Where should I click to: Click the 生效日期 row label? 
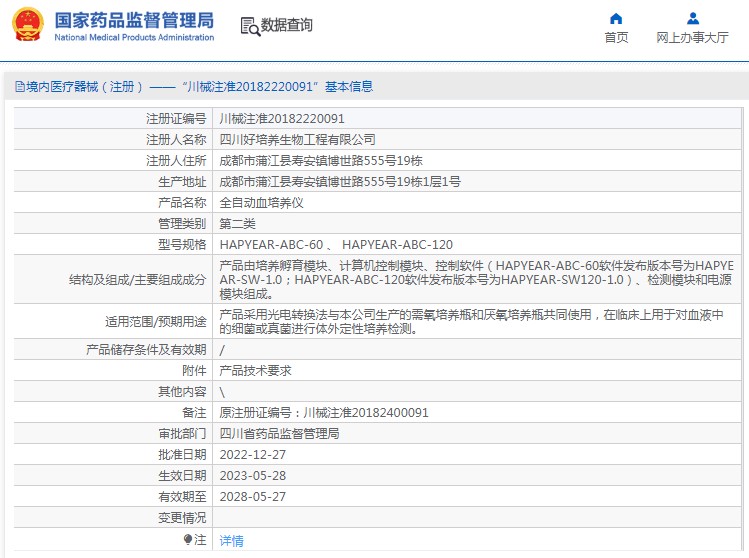pyautogui.click(x=182, y=476)
